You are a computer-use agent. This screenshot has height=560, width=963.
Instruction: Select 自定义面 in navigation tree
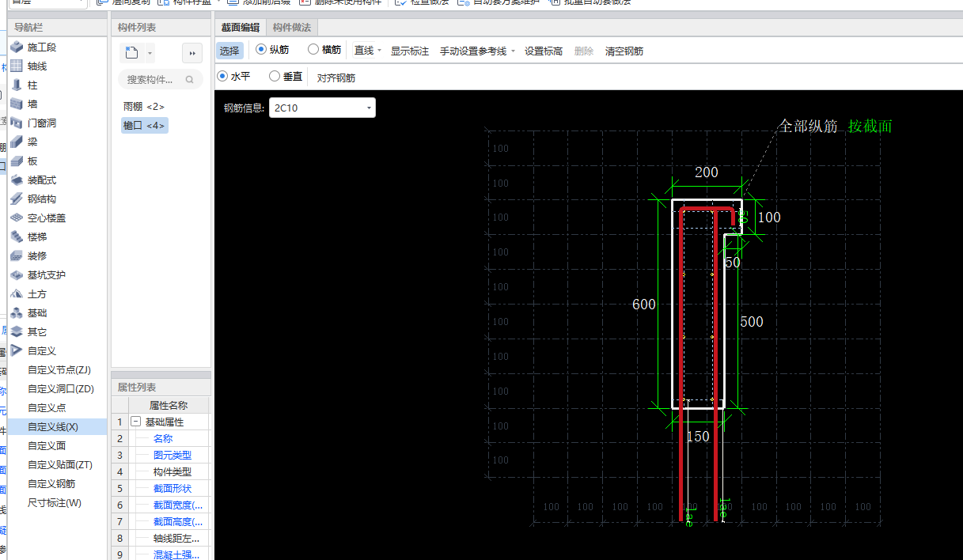47,446
